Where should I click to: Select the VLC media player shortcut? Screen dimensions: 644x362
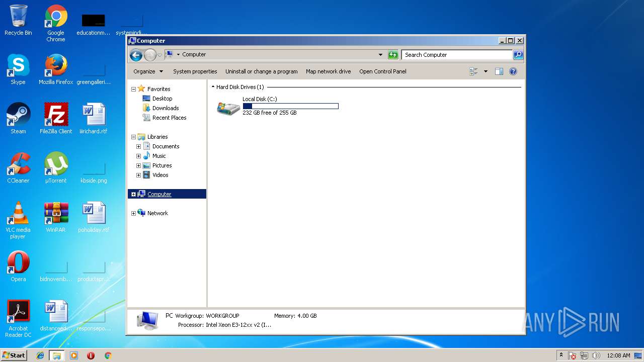(x=18, y=220)
